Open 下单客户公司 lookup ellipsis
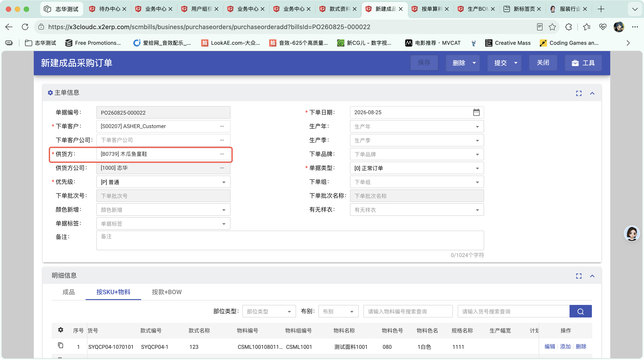 pyautogui.click(x=222, y=140)
